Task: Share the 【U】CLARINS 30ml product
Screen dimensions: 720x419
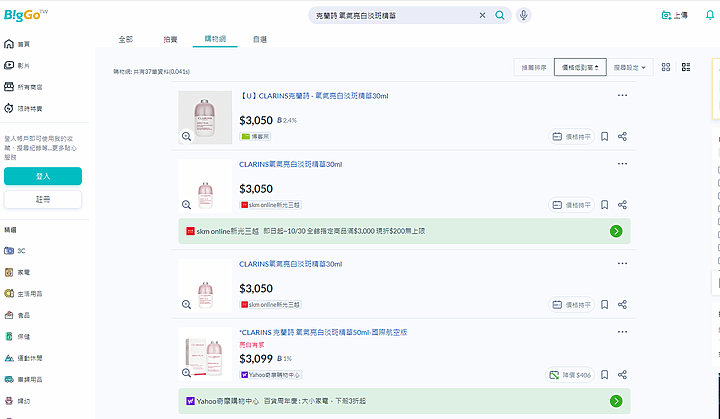Action: [622, 136]
